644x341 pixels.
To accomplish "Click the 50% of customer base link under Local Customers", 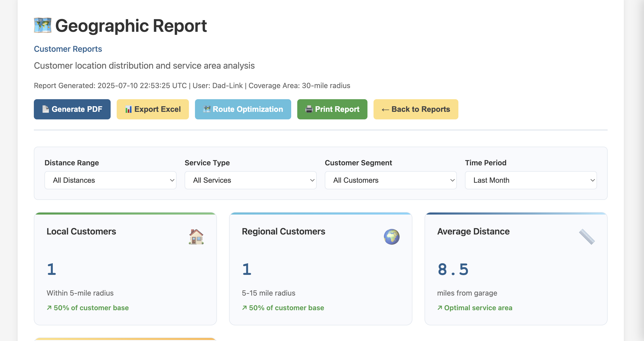I will click(x=87, y=308).
